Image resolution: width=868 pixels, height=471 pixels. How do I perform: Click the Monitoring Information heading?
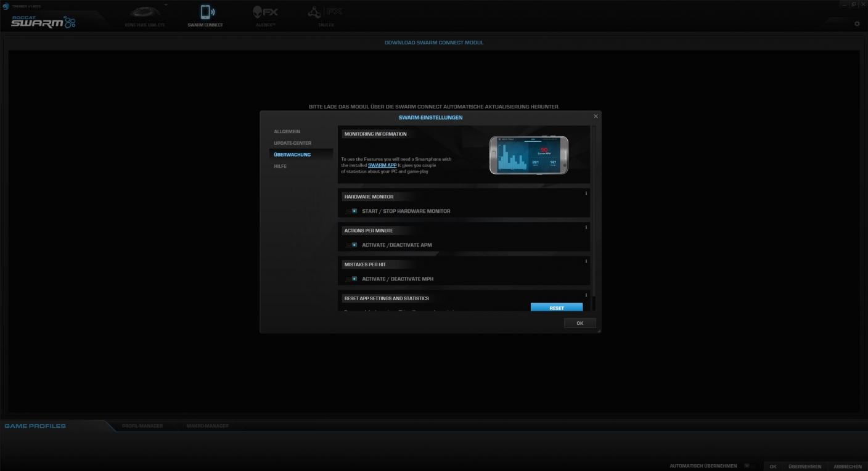(x=375, y=134)
